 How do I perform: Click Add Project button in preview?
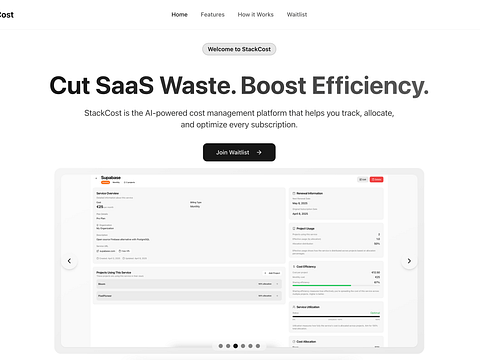[272, 273]
